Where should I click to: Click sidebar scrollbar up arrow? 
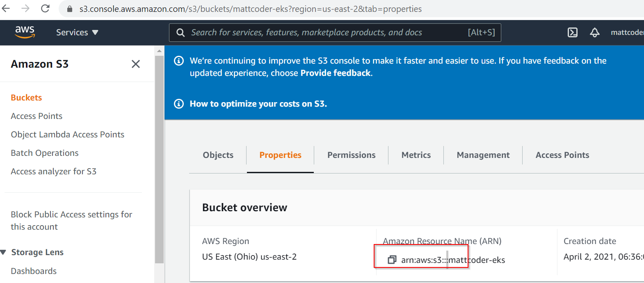point(159,51)
